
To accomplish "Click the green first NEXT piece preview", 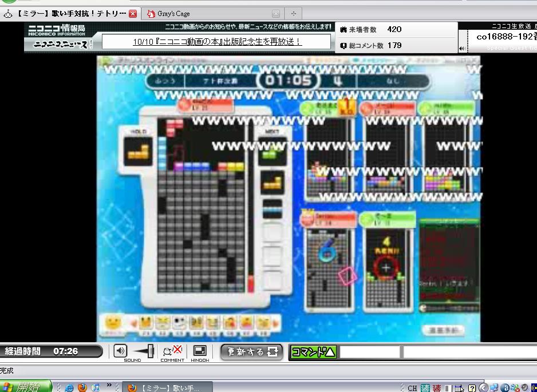I will (x=272, y=152).
